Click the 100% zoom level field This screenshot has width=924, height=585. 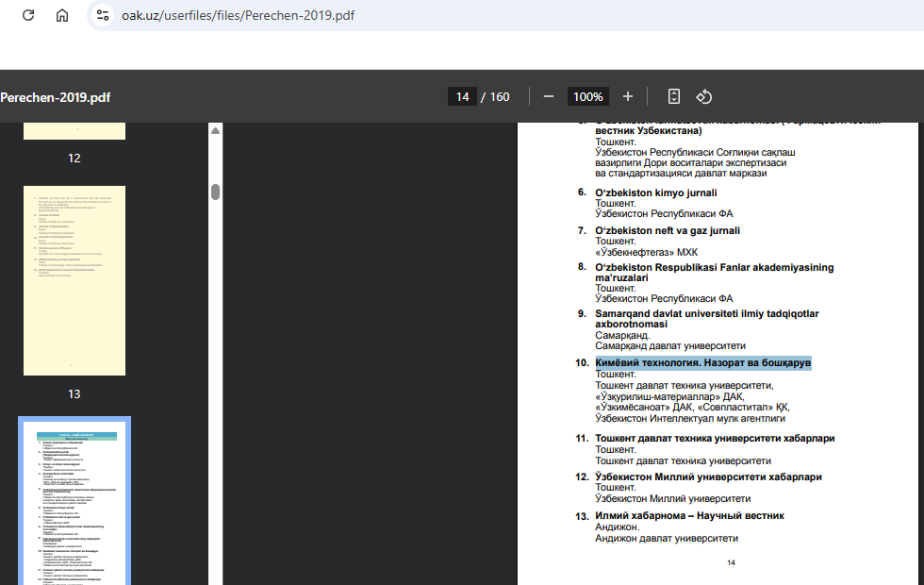[x=588, y=96]
